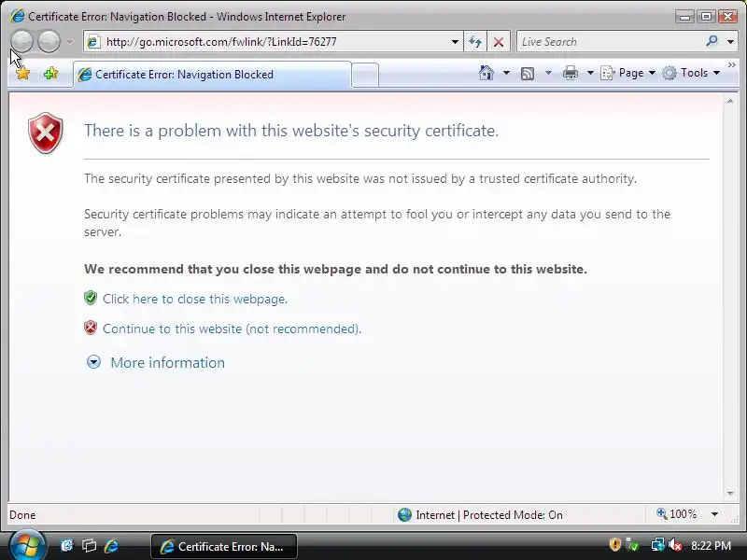This screenshot has height=560, width=747.
Task: Click the muted volume tray icon
Action: [x=675, y=545]
